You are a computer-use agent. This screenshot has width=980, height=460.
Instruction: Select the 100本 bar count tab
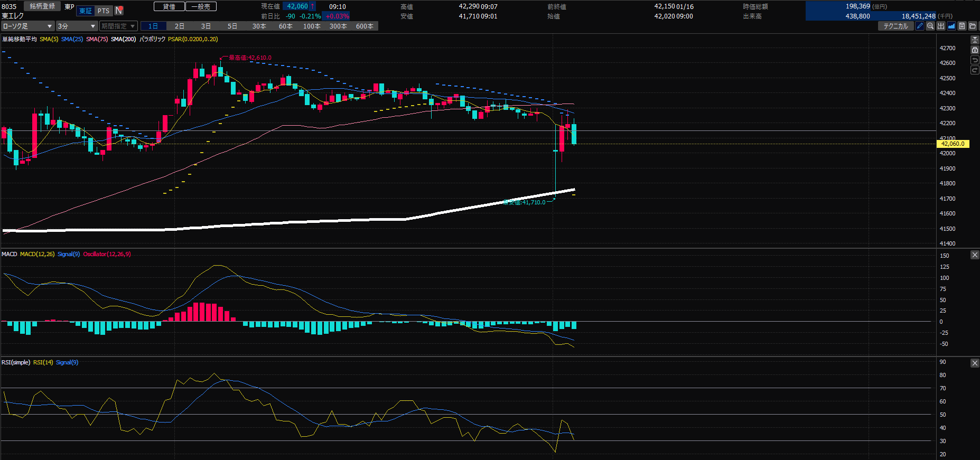click(312, 26)
